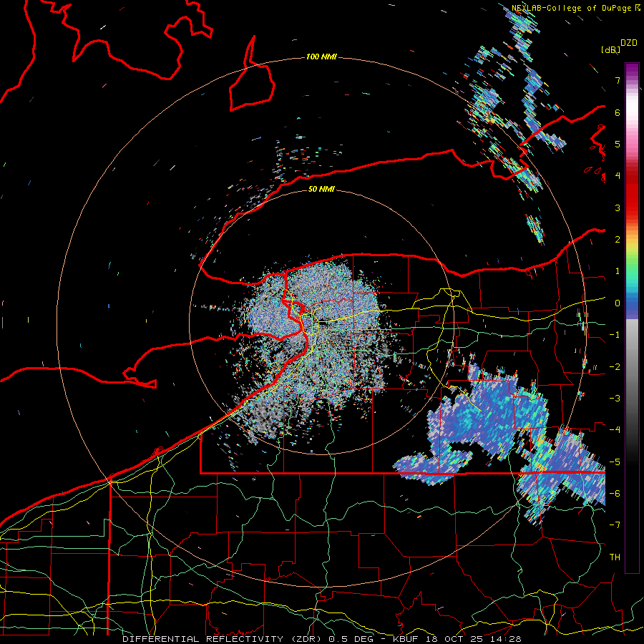
Task: Click the -7 value on color scale
Action: click(x=615, y=525)
